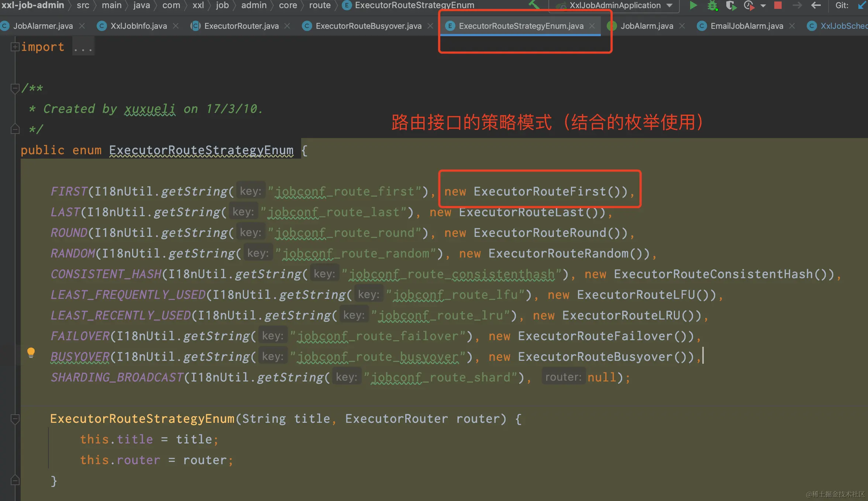Click the Git update project arrow
Image resolution: width=868 pixels, height=501 pixels.
(861, 6)
